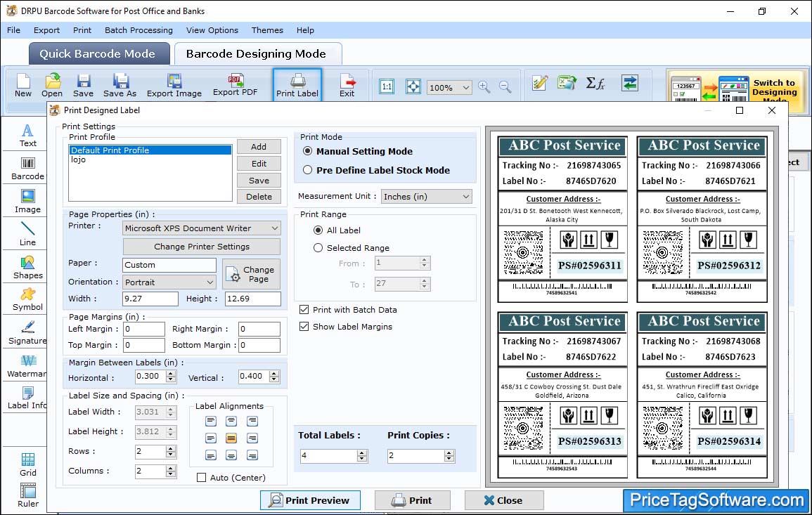The width and height of the screenshot is (812, 515).
Task: Increase the Horizontal label margin
Action: click(x=171, y=373)
